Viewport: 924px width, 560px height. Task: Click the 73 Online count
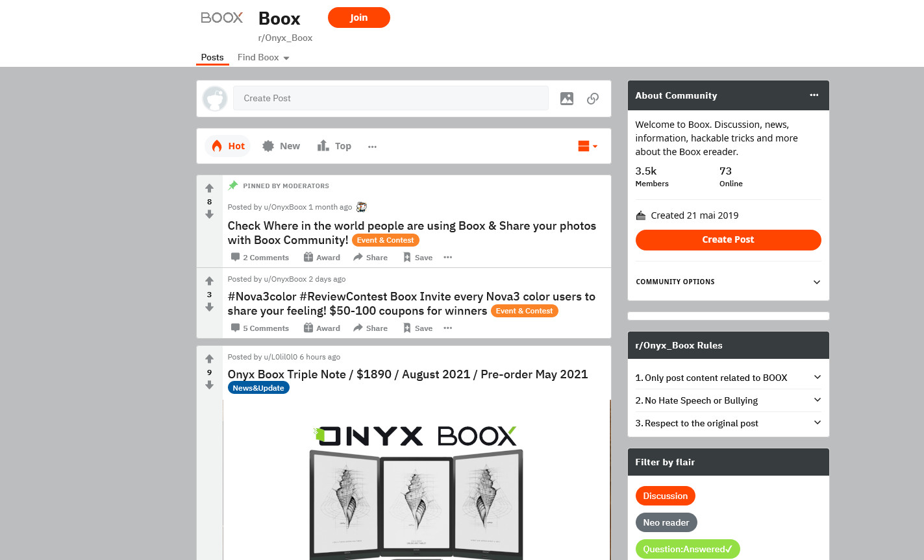[731, 177]
